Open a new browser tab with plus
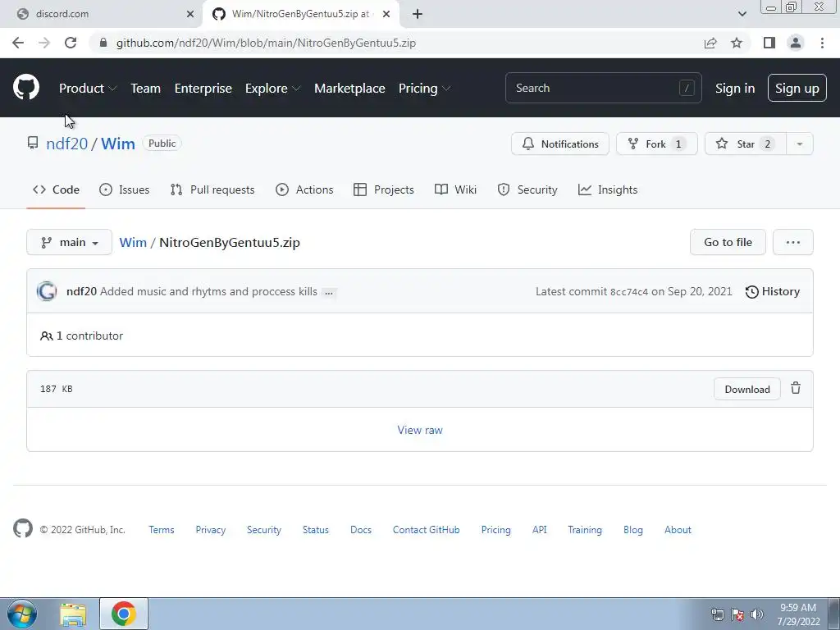840x630 pixels. tap(418, 14)
